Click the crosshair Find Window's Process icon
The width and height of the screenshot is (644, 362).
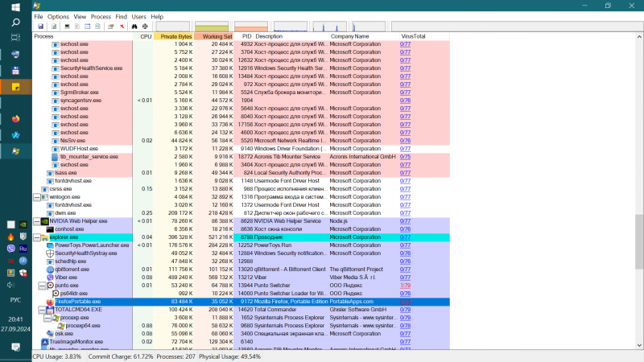[145, 27]
